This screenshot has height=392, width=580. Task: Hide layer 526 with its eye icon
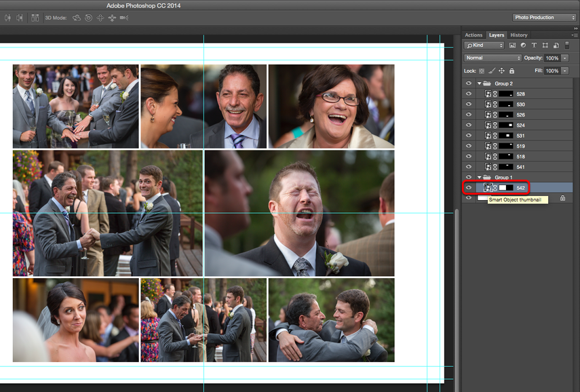[469, 115]
